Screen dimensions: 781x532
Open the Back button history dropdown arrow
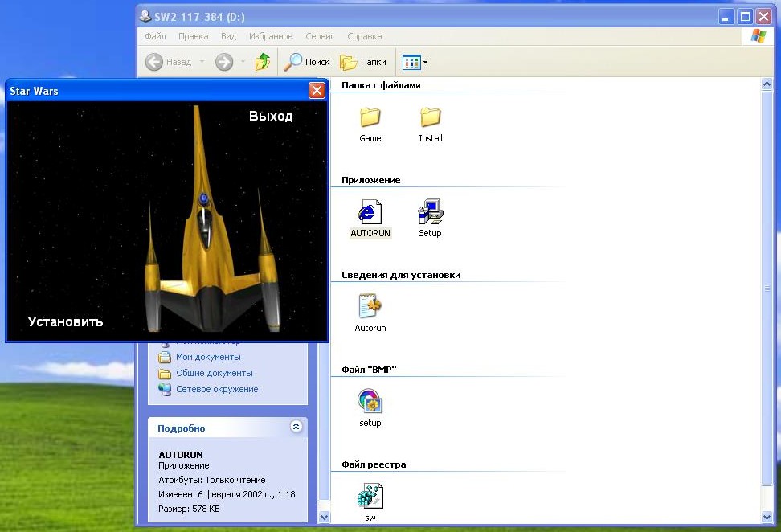[202, 62]
